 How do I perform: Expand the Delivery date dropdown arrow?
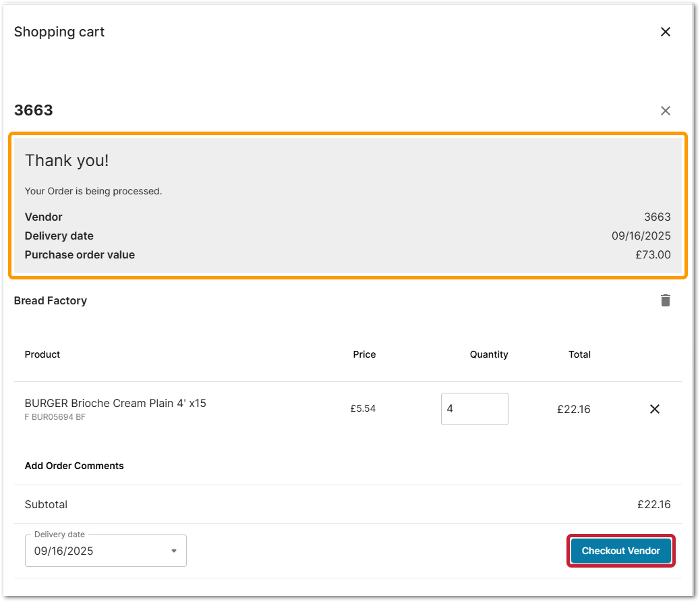[174, 551]
